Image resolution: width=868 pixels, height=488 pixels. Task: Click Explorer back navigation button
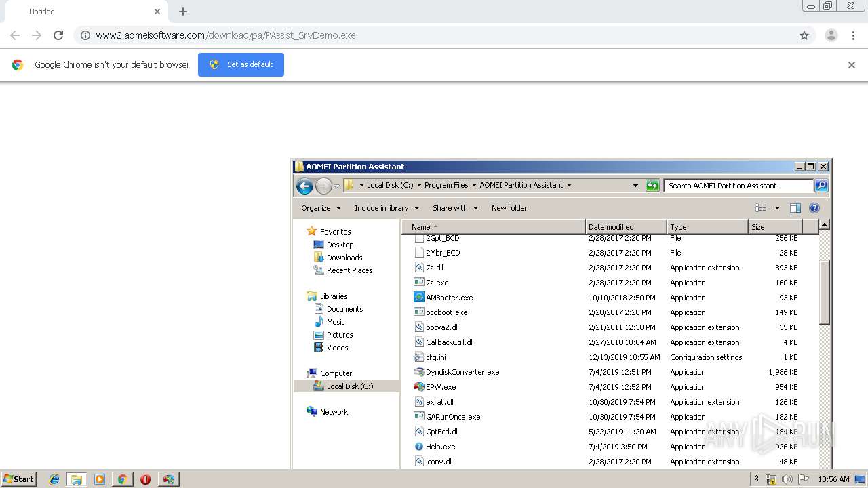pos(304,186)
